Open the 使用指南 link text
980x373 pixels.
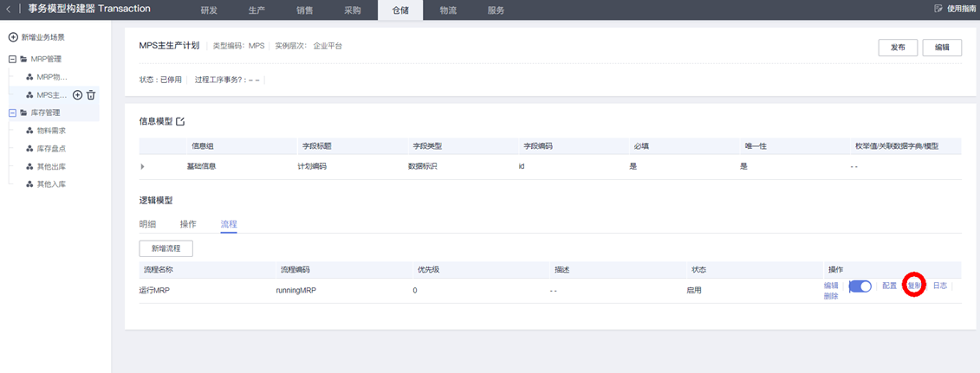coord(963,9)
